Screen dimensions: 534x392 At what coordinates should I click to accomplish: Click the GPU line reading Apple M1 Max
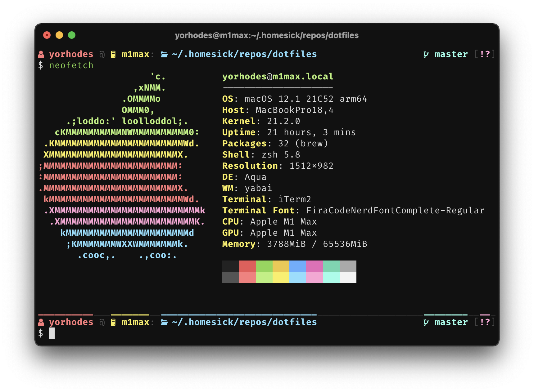[x=269, y=233]
